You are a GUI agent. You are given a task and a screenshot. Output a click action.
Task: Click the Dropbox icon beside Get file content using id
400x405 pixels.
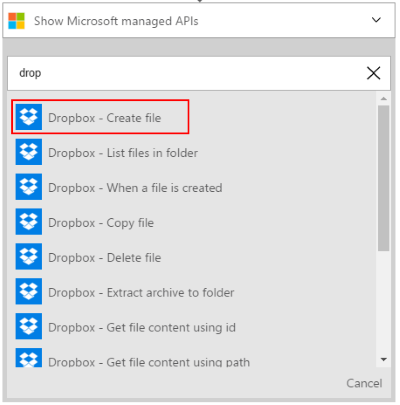29,326
